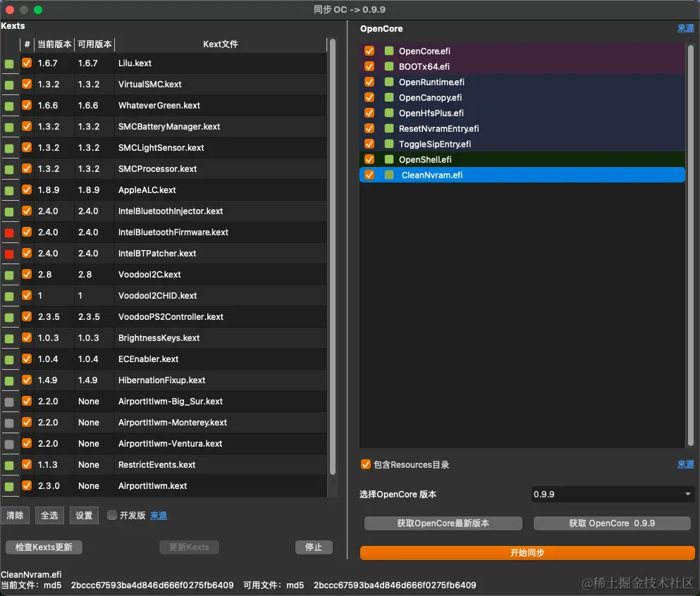This screenshot has width=700, height=596.
Task: Click the gray status square for AirportItlwm-Monterey.kext
Action: [x=9, y=423]
